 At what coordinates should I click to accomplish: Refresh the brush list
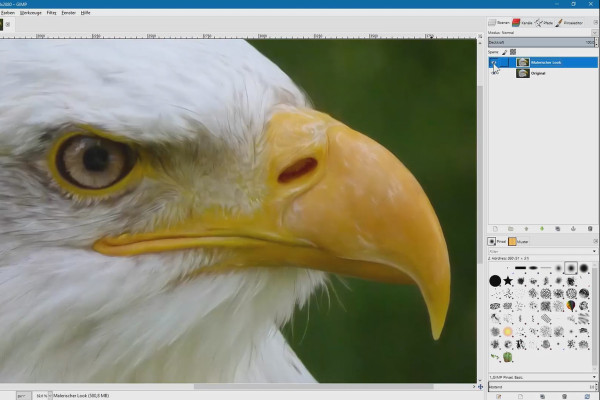click(587, 397)
